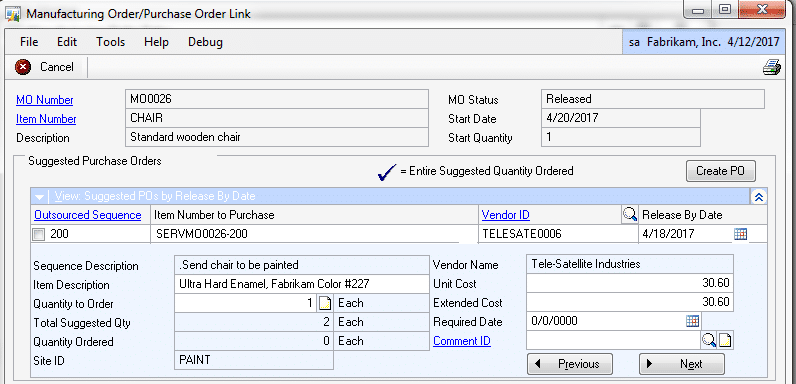Viewport: 796px width, 384px height.
Task: Click the Comment ID link
Action: pos(462,341)
